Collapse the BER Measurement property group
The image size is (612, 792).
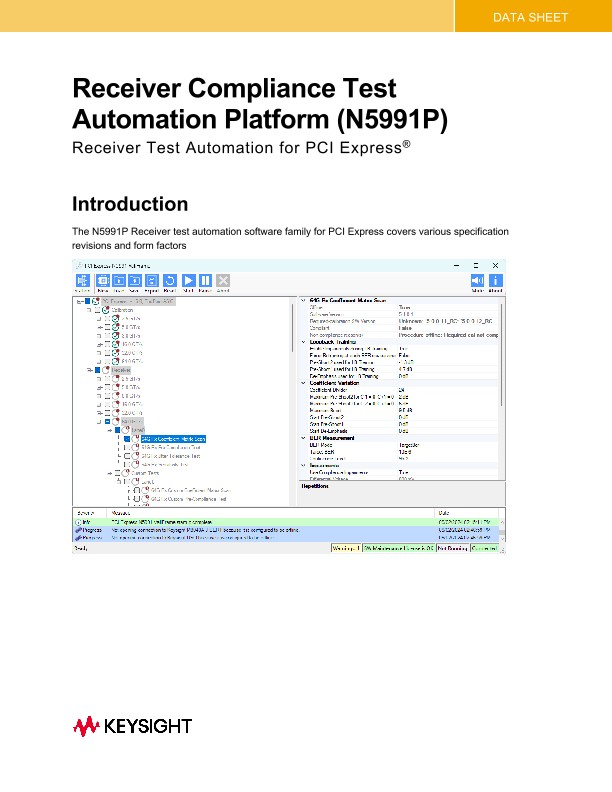click(x=303, y=438)
